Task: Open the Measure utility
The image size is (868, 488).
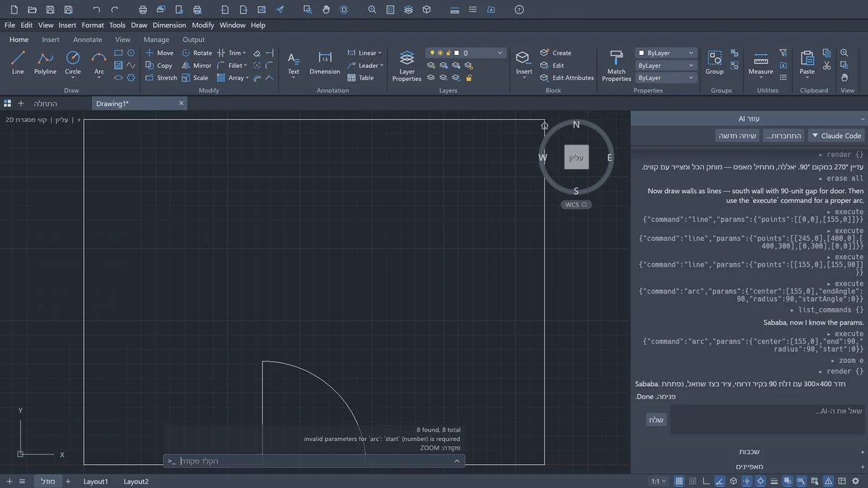Action: click(x=761, y=63)
